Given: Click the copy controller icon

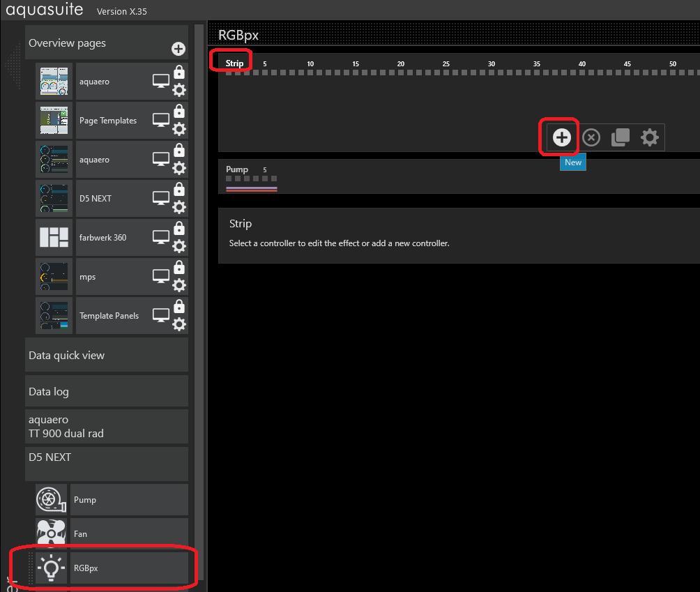Looking at the screenshot, I should coord(620,137).
